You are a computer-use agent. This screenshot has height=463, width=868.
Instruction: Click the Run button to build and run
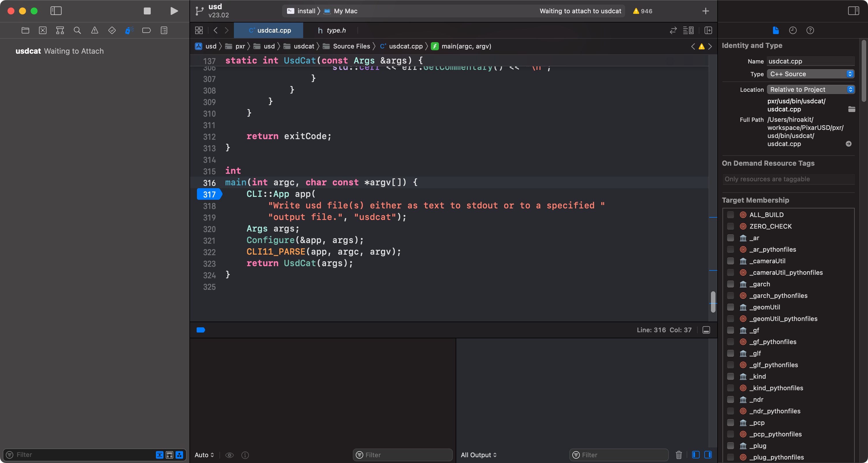[x=174, y=11]
